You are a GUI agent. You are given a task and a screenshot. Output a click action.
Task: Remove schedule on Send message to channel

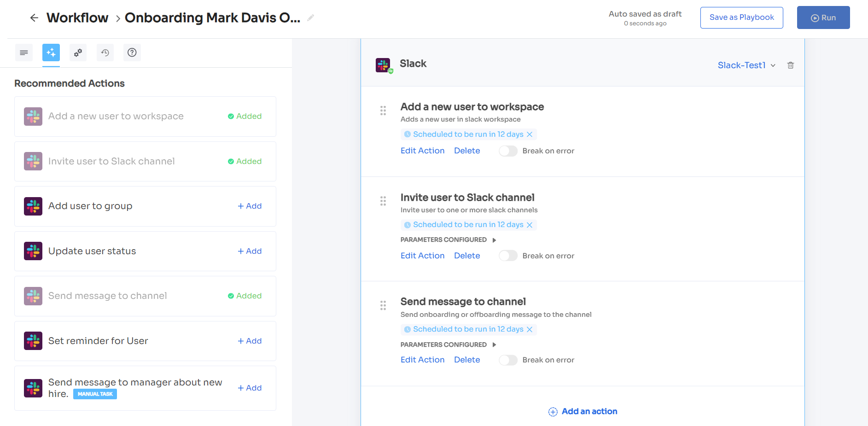tap(530, 329)
